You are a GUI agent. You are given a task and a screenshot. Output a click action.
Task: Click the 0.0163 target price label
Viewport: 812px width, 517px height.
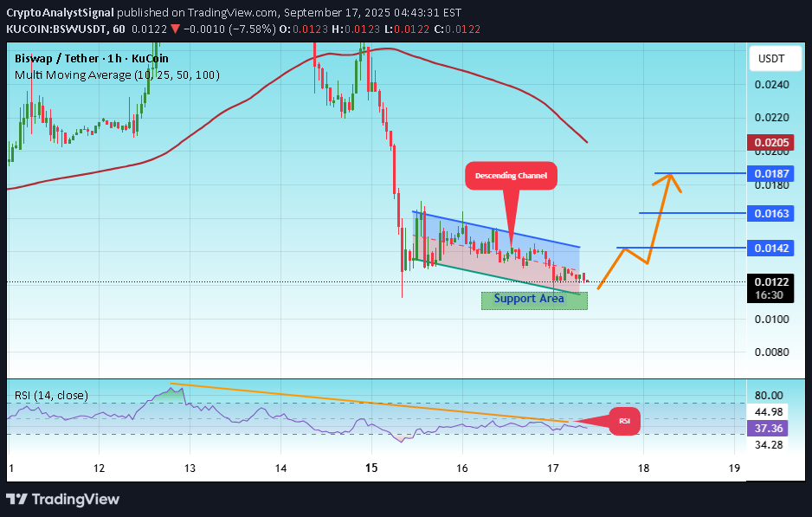click(x=771, y=213)
